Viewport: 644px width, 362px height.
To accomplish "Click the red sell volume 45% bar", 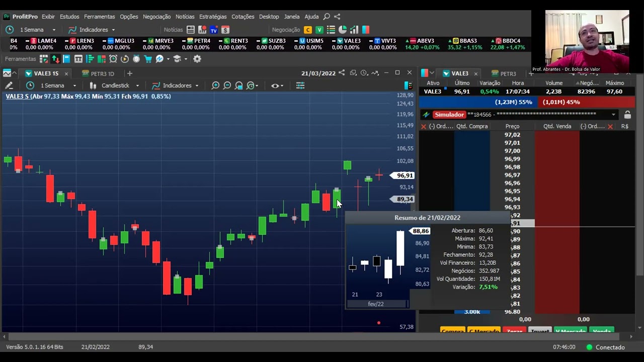I will [587, 102].
